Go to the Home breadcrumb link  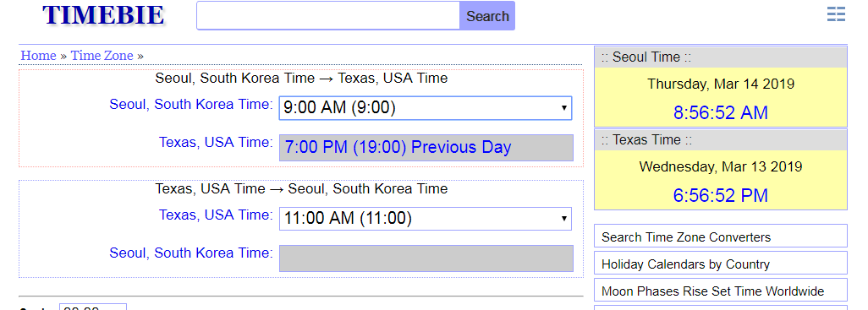(x=38, y=56)
